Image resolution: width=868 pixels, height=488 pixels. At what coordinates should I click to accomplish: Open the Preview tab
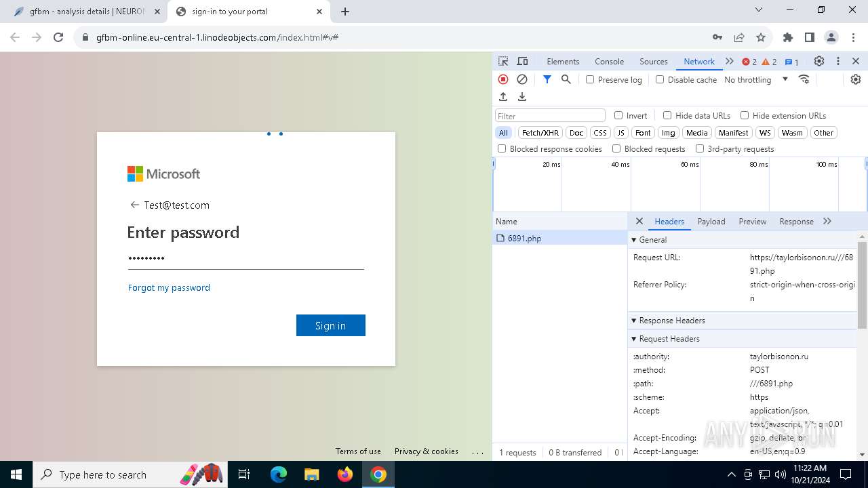click(753, 221)
